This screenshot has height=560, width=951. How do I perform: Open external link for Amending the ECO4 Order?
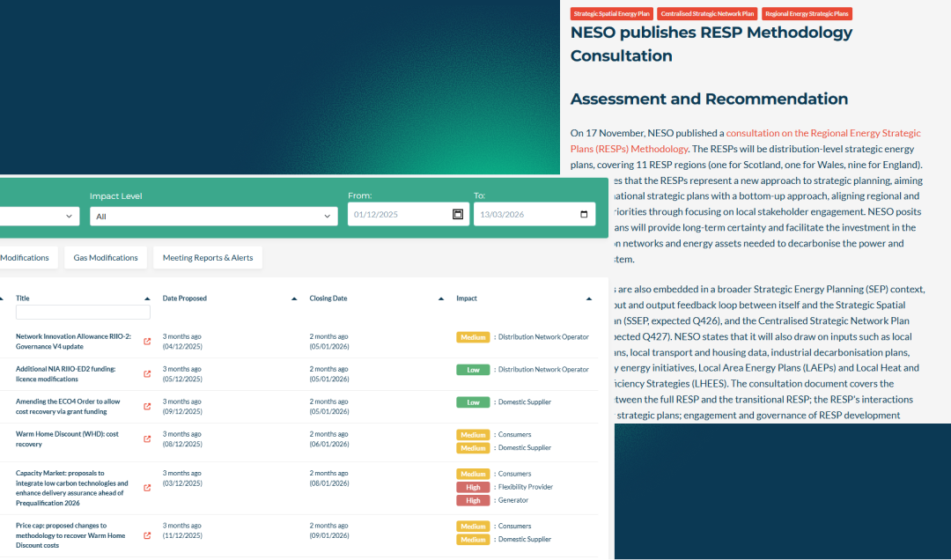tap(147, 407)
